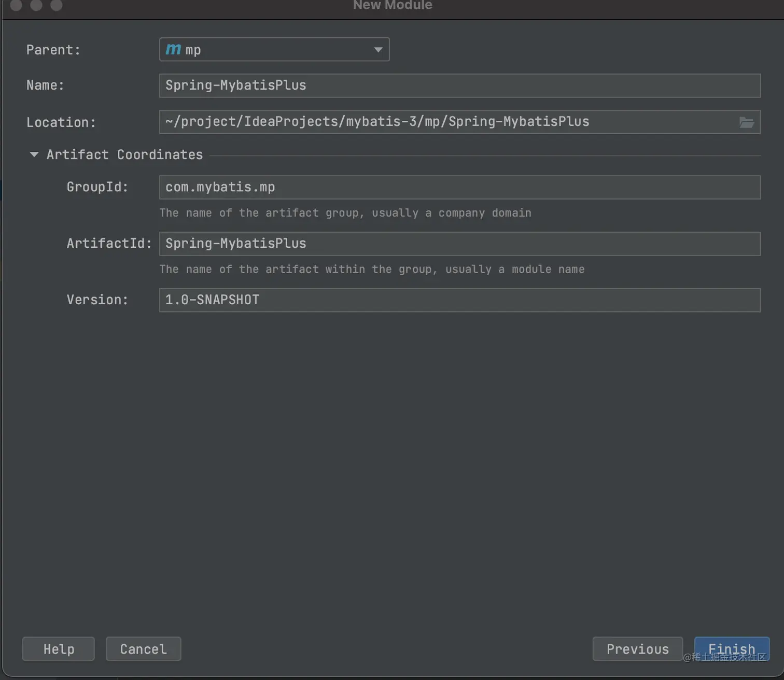Select the GroupId input field
This screenshot has height=680, width=784.
coord(459,187)
